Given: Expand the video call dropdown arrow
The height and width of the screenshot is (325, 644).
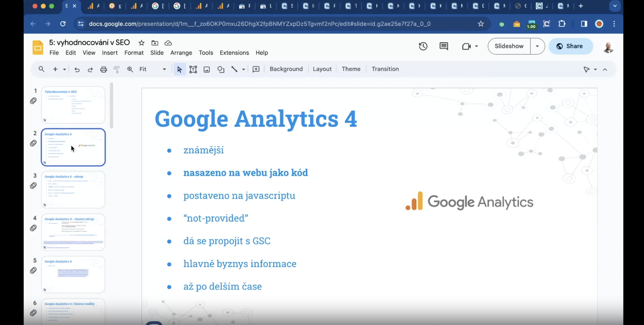Looking at the screenshot, I should tap(477, 46).
